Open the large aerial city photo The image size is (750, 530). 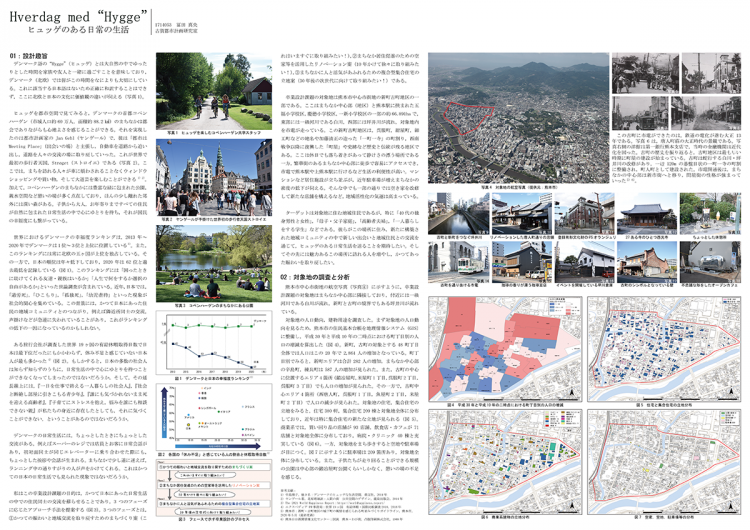point(518,118)
